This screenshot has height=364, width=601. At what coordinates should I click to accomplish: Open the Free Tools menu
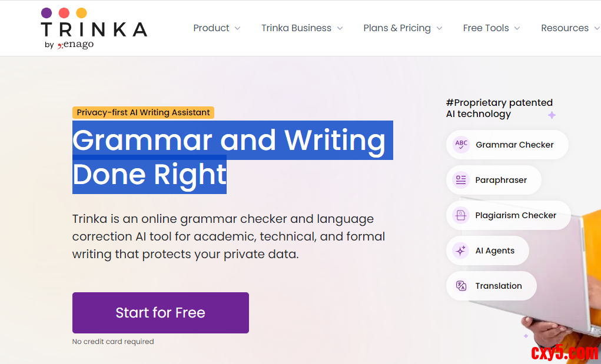[x=486, y=28]
